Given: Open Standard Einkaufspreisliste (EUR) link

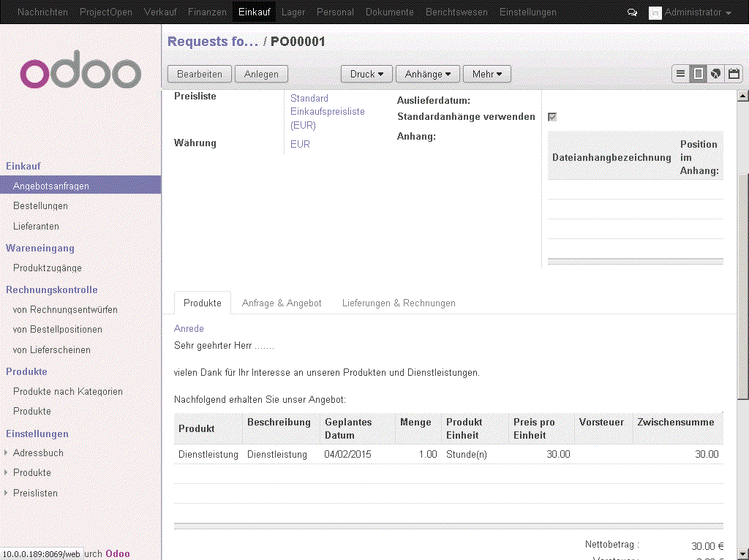Looking at the screenshot, I should [x=327, y=112].
